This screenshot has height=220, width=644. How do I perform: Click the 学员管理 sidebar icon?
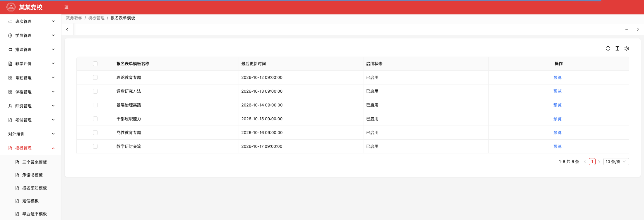pos(10,35)
